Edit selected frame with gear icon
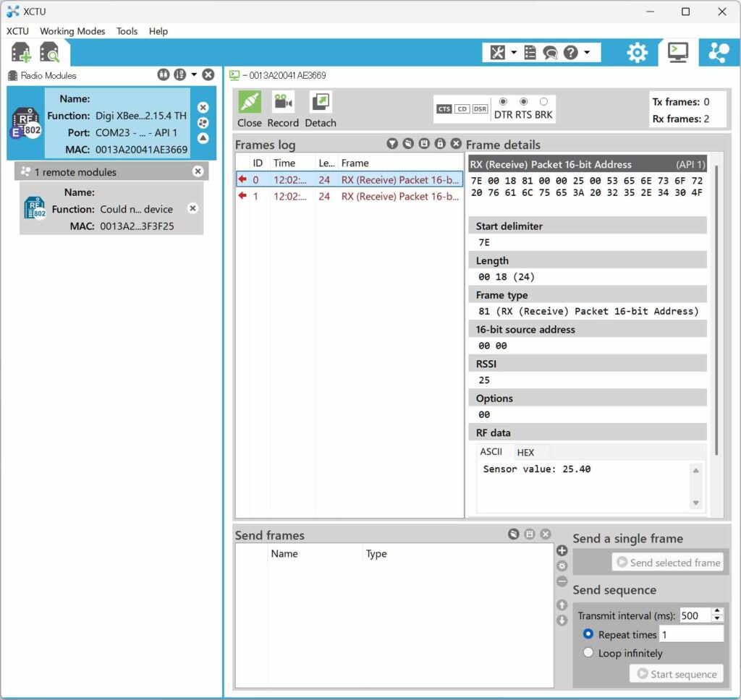Screen dimensions: 741x700 click(562, 565)
